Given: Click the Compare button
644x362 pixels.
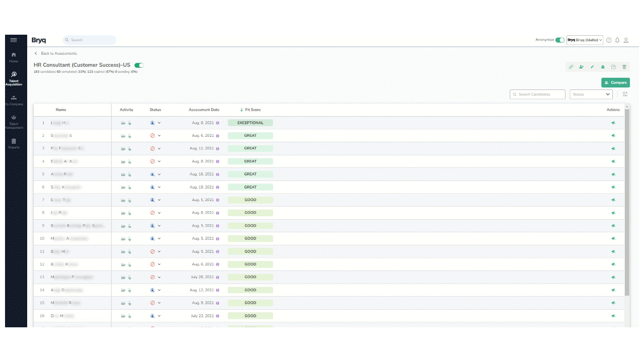Looking at the screenshot, I should click(615, 82).
